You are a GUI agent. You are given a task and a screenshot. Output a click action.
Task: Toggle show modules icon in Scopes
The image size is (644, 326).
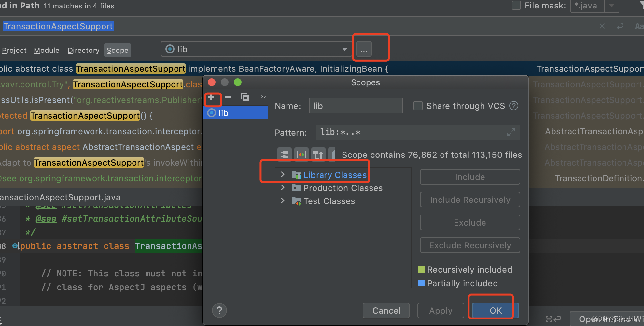coord(301,154)
